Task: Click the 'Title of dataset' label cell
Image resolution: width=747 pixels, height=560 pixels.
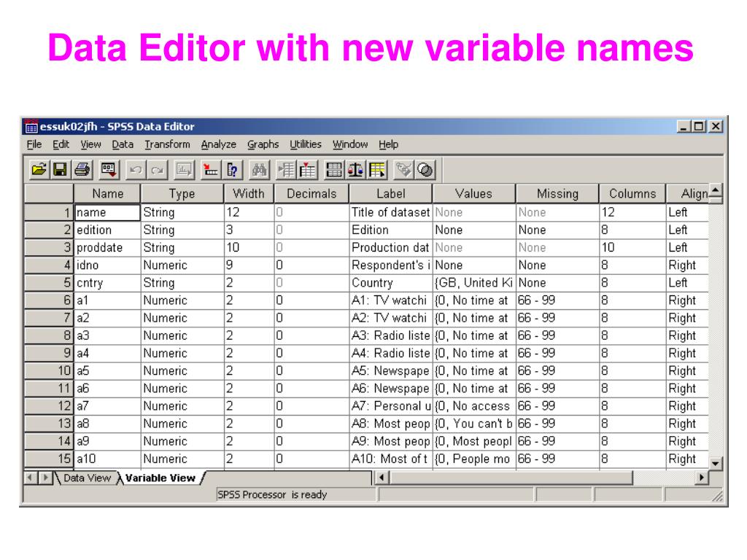Action: 391,212
